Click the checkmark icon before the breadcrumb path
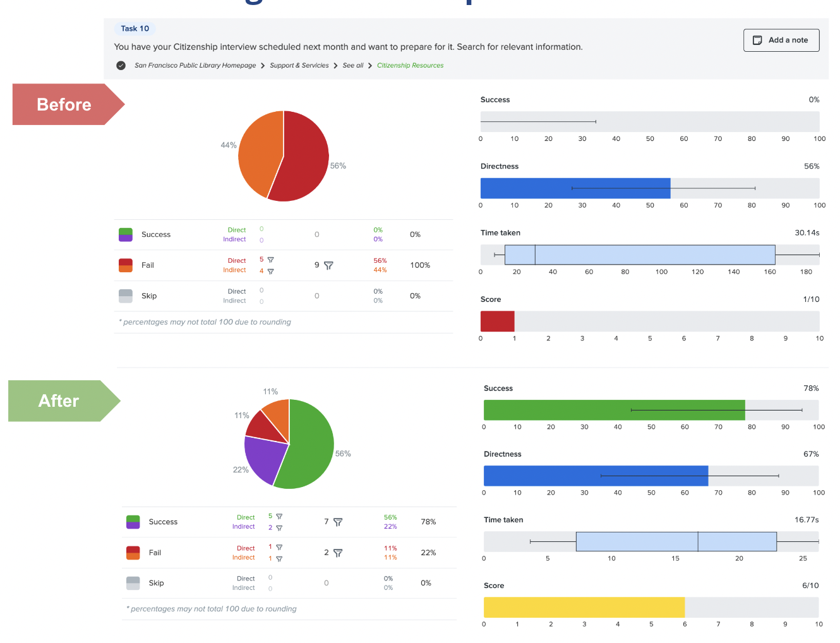The width and height of the screenshot is (840, 643). click(x=121, y=65)
